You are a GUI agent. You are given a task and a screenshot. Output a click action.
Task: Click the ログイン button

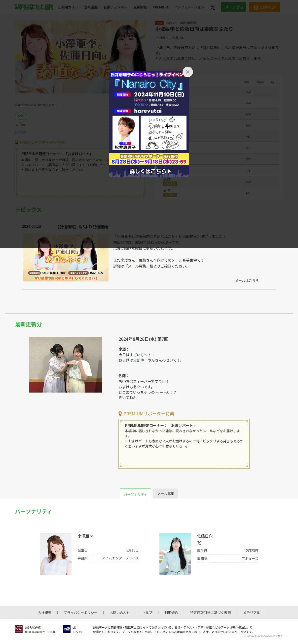264,7
